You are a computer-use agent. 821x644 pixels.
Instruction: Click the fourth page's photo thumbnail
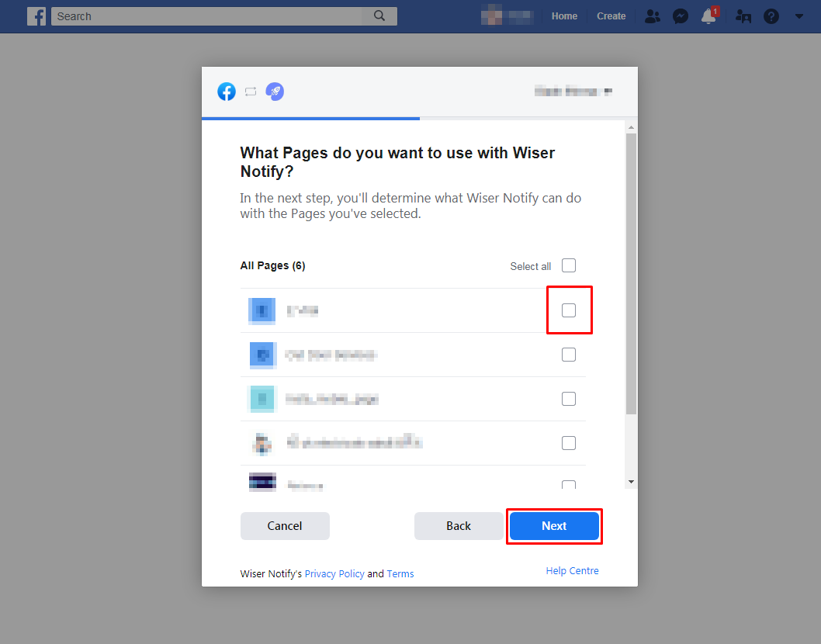(x=262, y=443)
